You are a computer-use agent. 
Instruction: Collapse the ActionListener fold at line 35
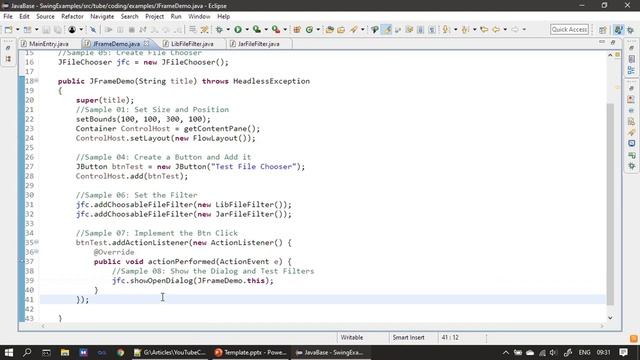click(36, 242)
